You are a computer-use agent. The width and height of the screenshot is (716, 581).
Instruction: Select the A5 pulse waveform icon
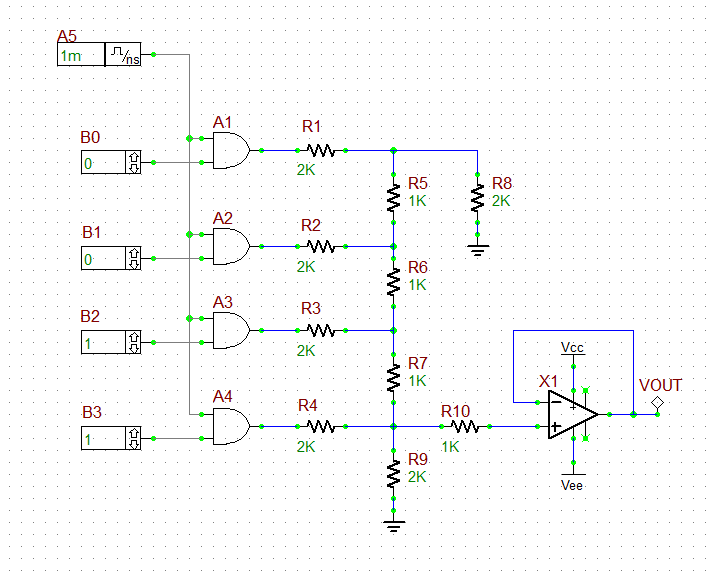coord(123,55)
